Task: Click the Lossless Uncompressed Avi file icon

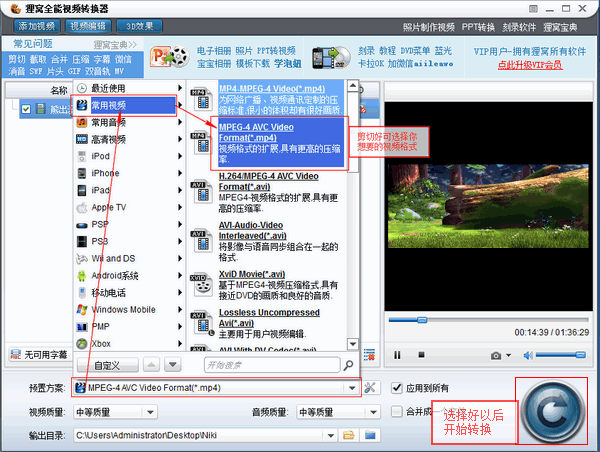Action: (202, 323)
